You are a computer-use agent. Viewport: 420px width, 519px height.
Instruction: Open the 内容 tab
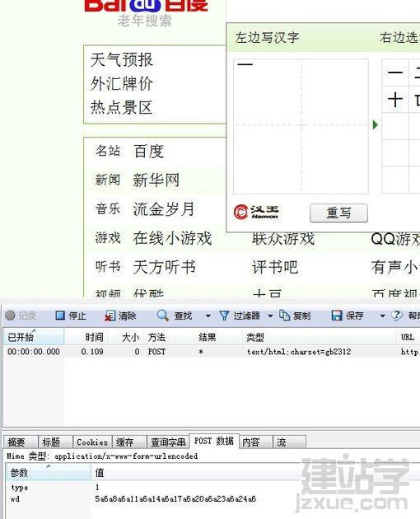[254, 442]
